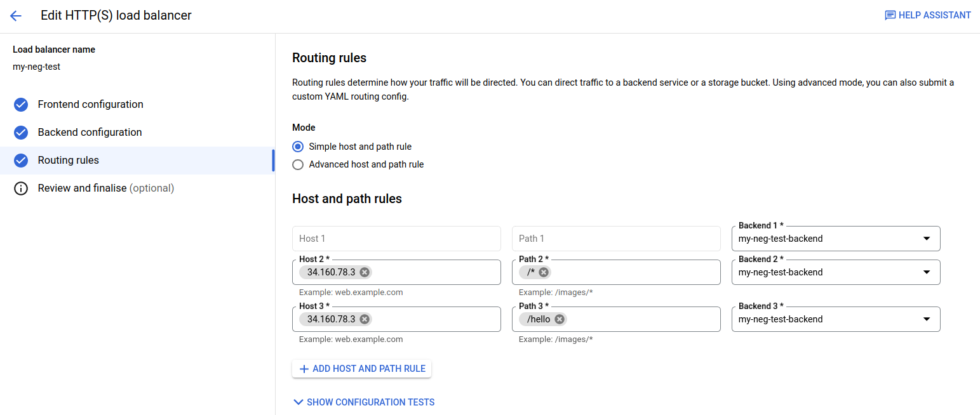The height and width of the screenshot is (415, 980).
Task: Click Add Host and Path Rule button
Action: (x=361, y=368)
